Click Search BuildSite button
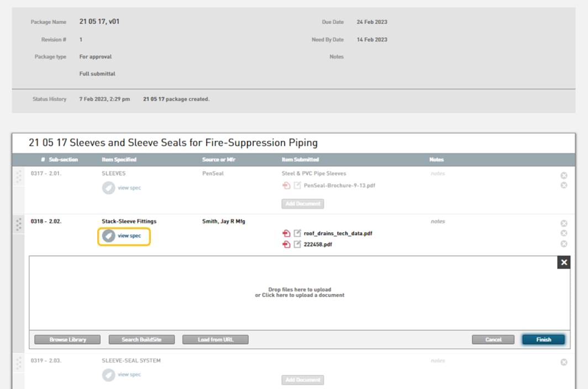 click(141, 340)
